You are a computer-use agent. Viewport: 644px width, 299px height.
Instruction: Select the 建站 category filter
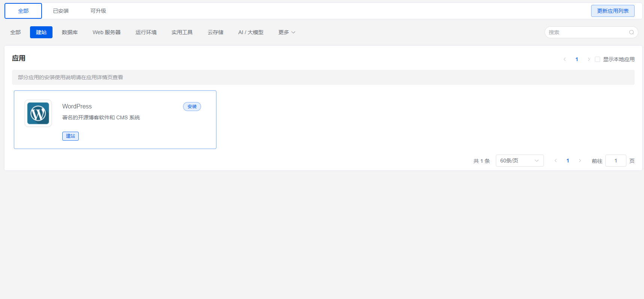41,32
